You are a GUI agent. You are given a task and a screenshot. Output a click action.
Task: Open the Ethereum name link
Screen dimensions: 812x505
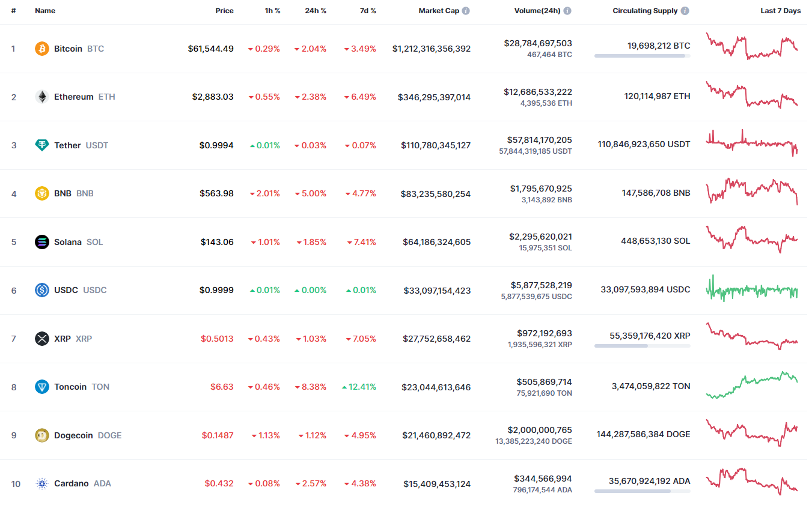pos(74,97)
